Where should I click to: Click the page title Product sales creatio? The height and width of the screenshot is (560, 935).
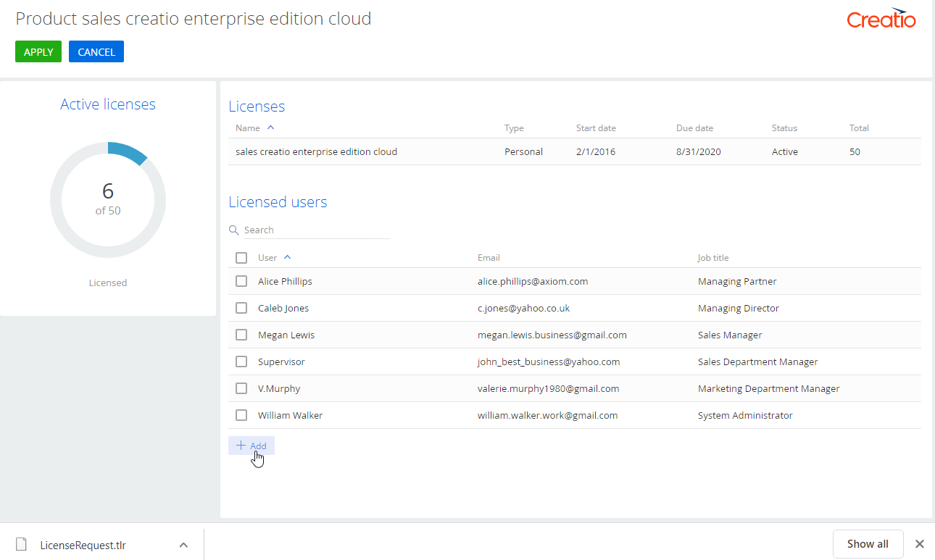pos(194,18)
